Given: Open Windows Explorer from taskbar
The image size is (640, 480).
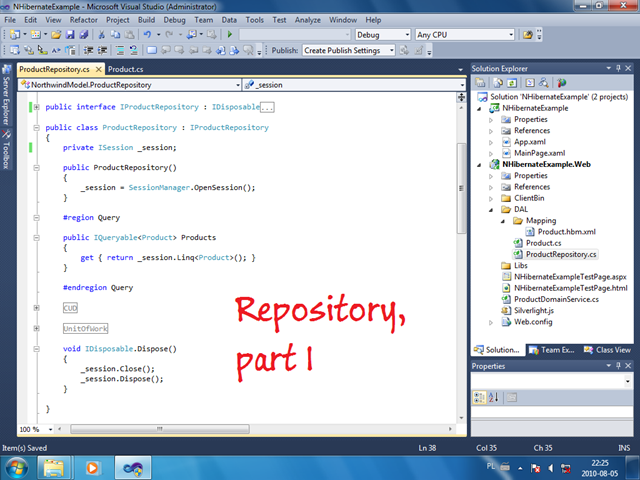Looking at the screenshot, I should click(x=53, y=468).
